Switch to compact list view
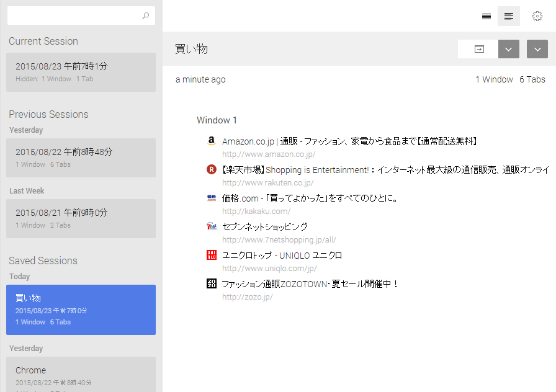The height and width of the screenshot is (392, 556). [x=486, y=16]
